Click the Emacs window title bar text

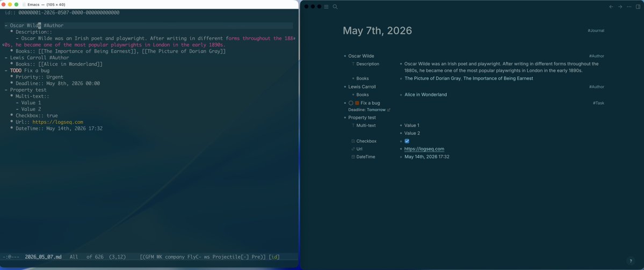(x=46, y=4)
